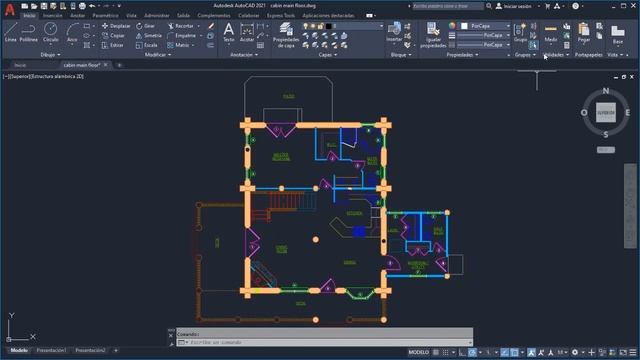Close the cabin main floor file tab
640x360 pixels.
(x=106, y=65)
